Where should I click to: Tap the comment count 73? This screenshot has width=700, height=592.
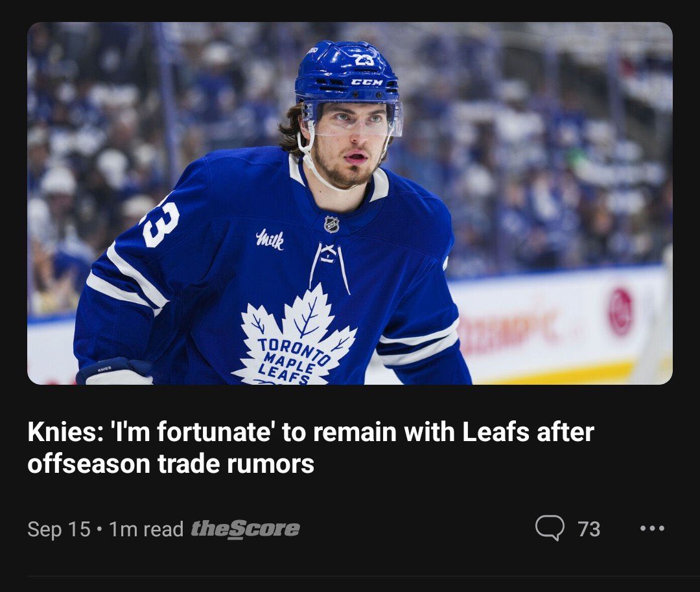589,529
